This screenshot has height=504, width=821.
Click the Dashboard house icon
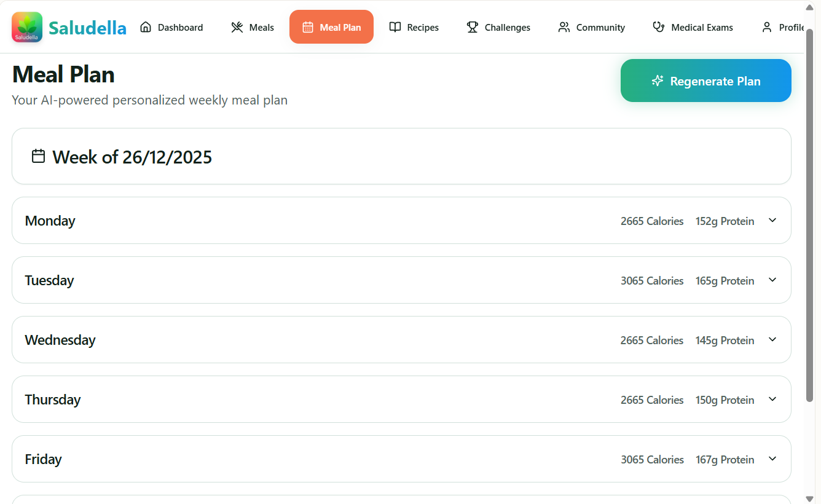click(x=146, y=27)
